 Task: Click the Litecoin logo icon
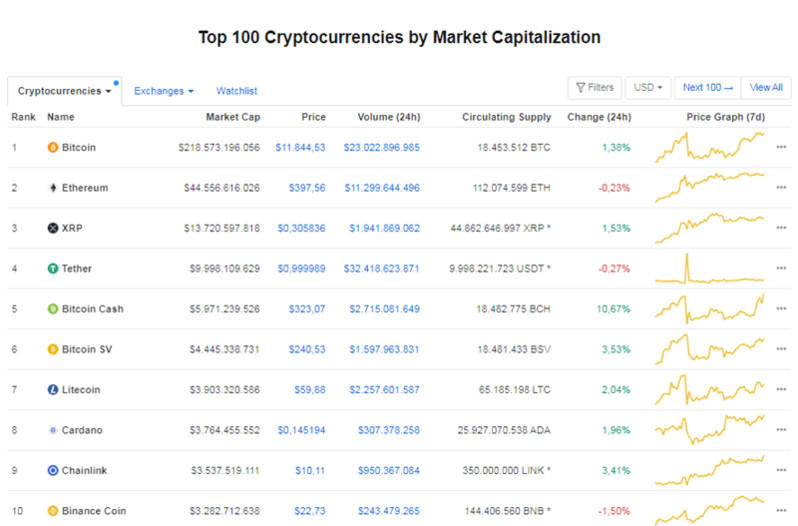point(53,390)
